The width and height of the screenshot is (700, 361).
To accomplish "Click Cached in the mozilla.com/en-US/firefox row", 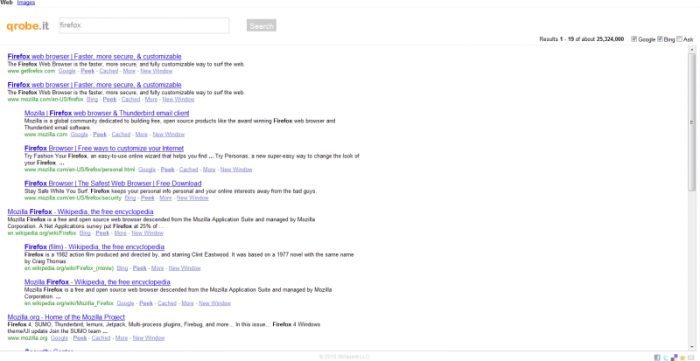I will tap(130, 100).
